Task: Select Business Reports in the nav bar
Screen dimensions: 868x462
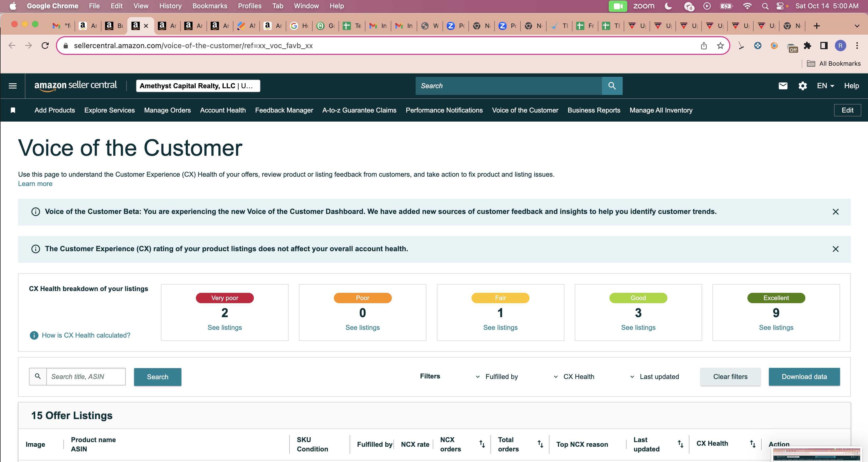Action: tap(594, 110)
